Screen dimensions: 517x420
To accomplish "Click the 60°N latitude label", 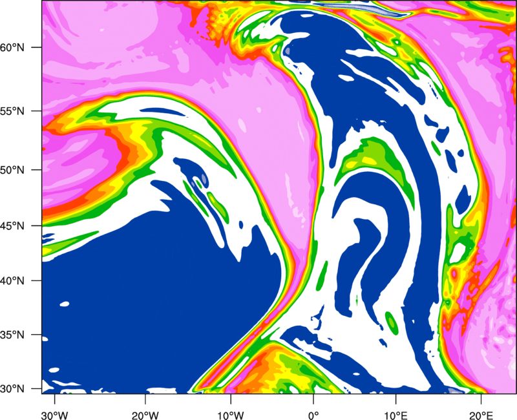I will click(x=12, y=47).
